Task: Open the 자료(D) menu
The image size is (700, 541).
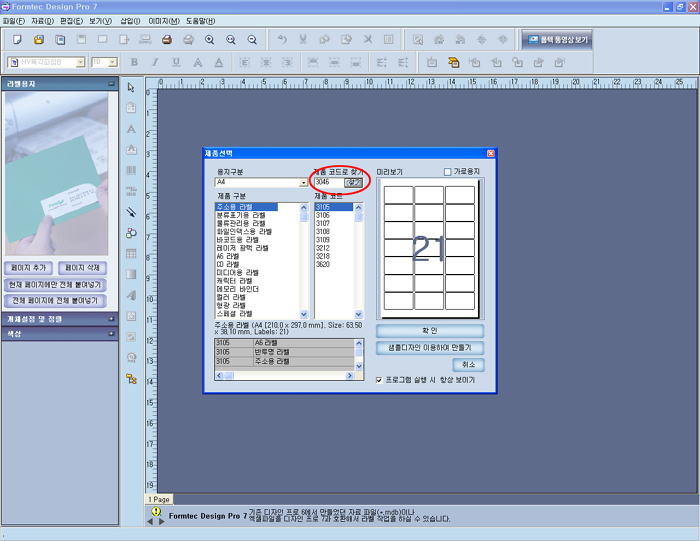Action: click(x=42, y=21)
